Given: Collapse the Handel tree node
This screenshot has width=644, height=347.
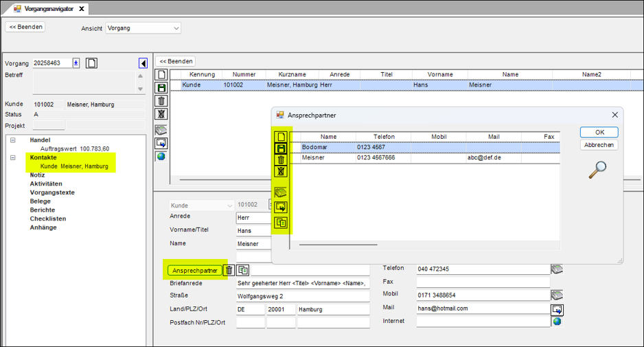Looking at the screenshot, I should (13, 140).
